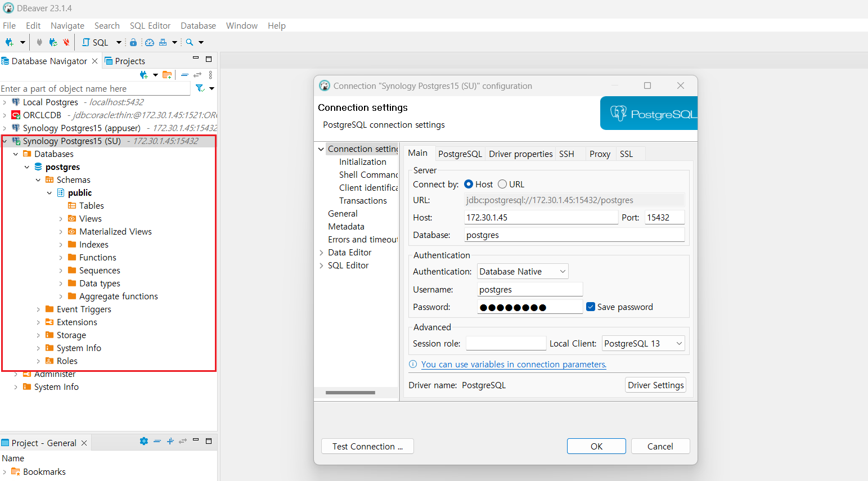The image size is (868, 481).
Task: Click the magnifier search icon in toolbar
Action: click(x=190, y=42)
